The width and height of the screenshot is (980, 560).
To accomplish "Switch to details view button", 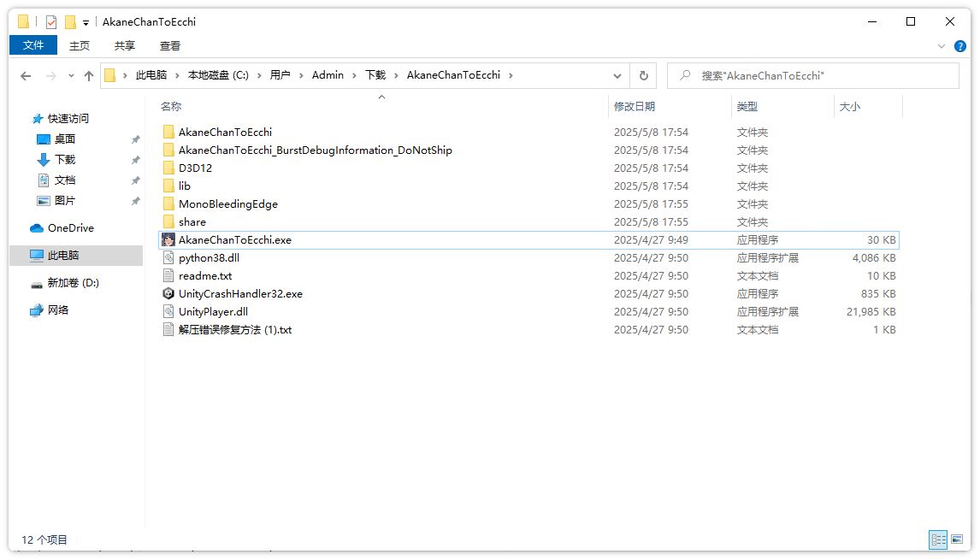I will point(938,539).
